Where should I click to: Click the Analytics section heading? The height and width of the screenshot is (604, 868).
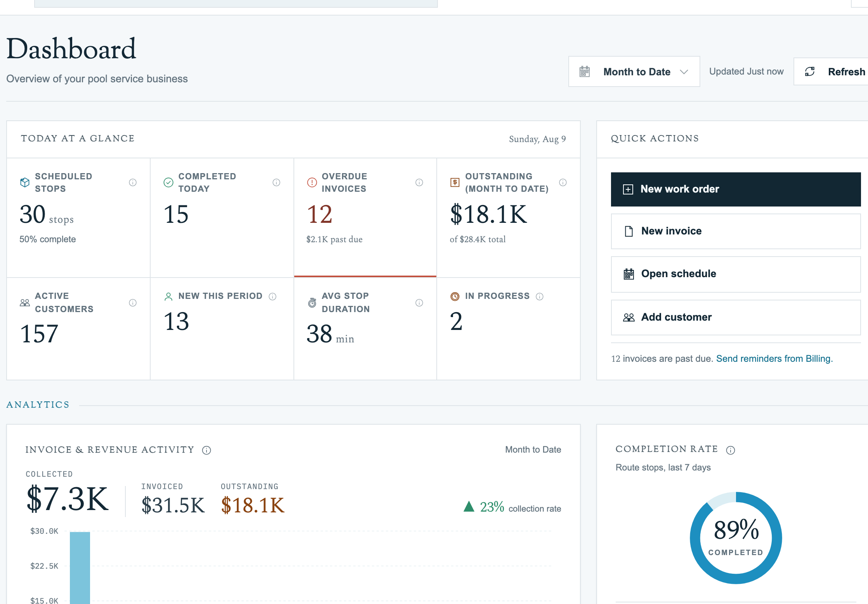click(x=38, y=405)
